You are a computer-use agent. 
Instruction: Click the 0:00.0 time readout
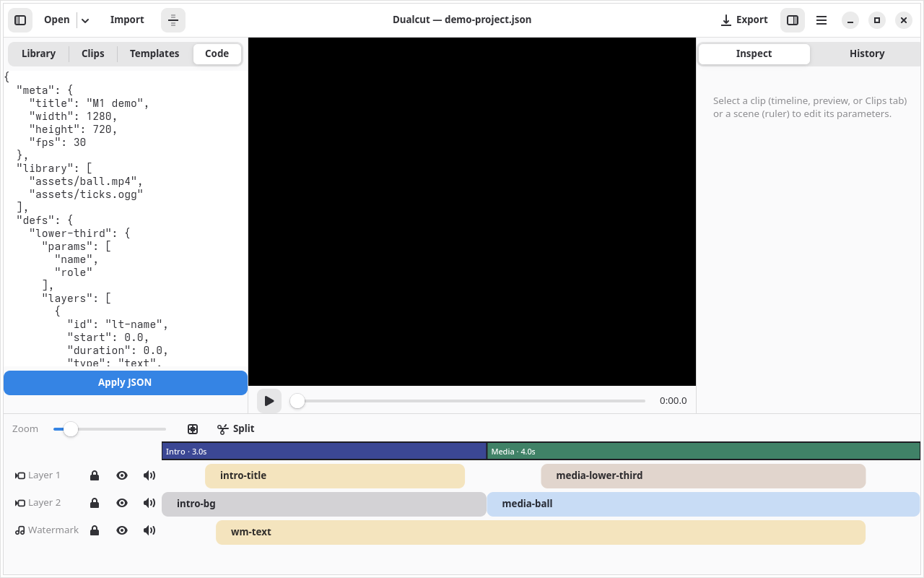click(x=674, y=401)
